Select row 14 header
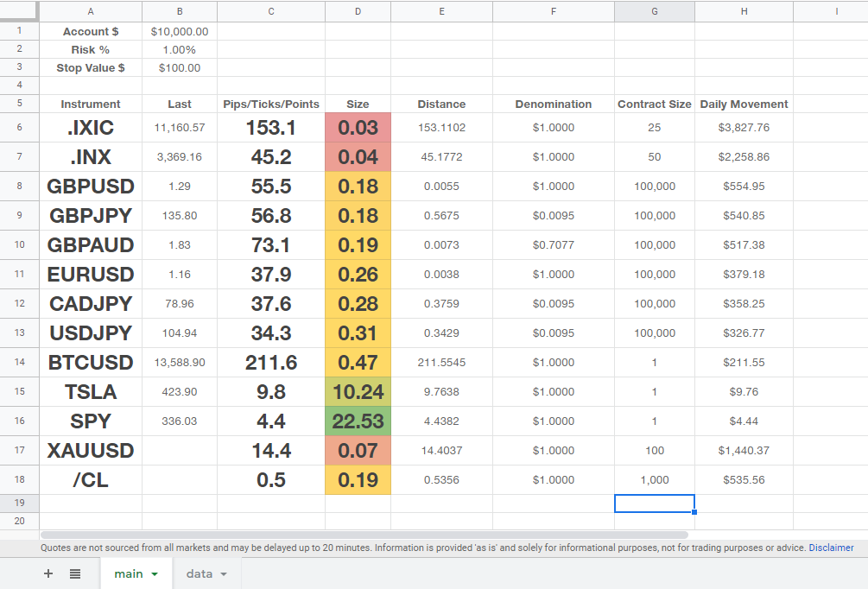868x589 pixels. tap(18, 362)
